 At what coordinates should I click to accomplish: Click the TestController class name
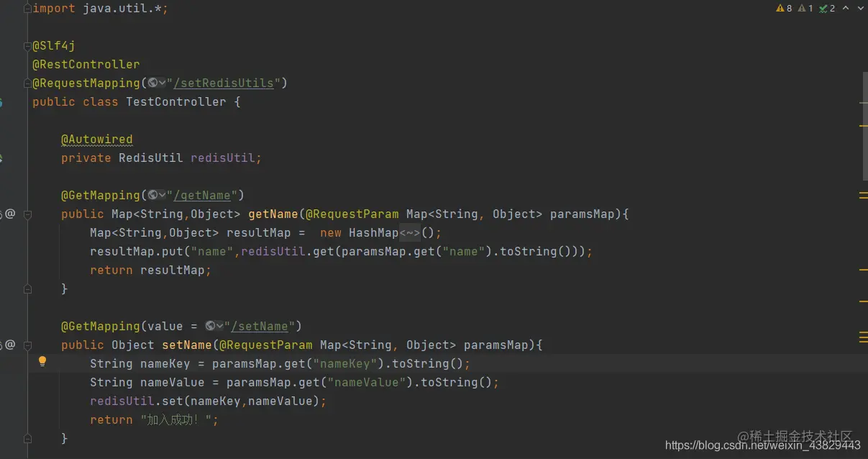(x=176, y=102)
